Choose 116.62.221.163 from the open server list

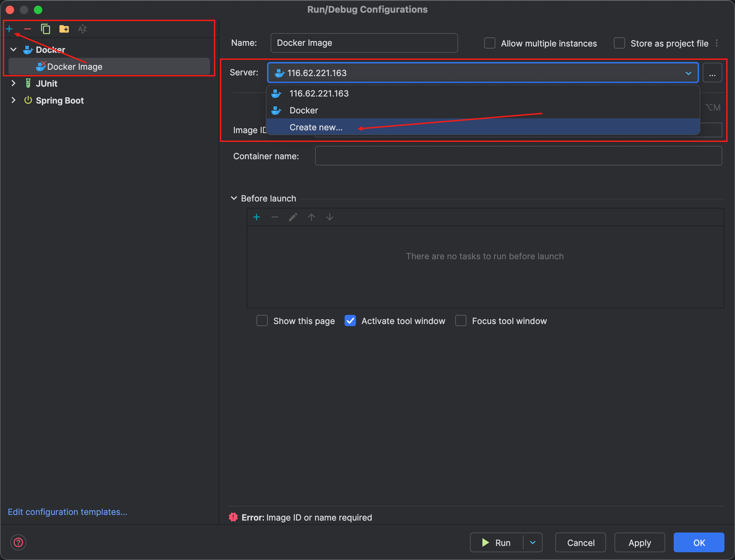(x=483, y=94)
